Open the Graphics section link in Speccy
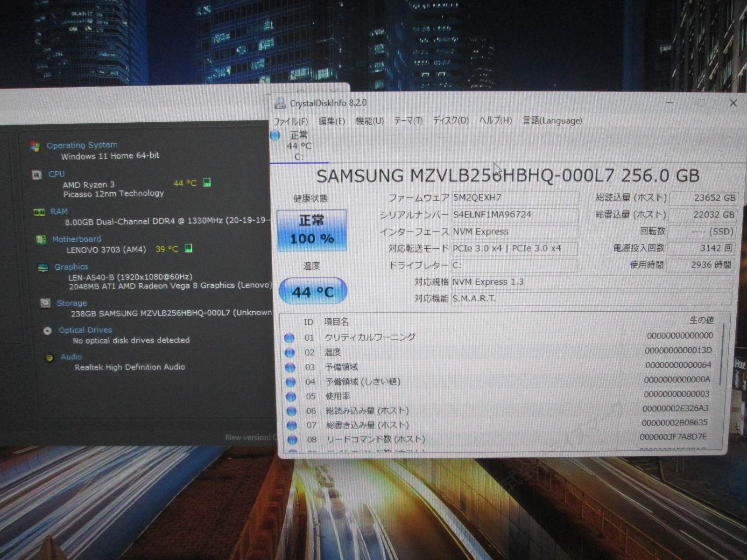 71,267
